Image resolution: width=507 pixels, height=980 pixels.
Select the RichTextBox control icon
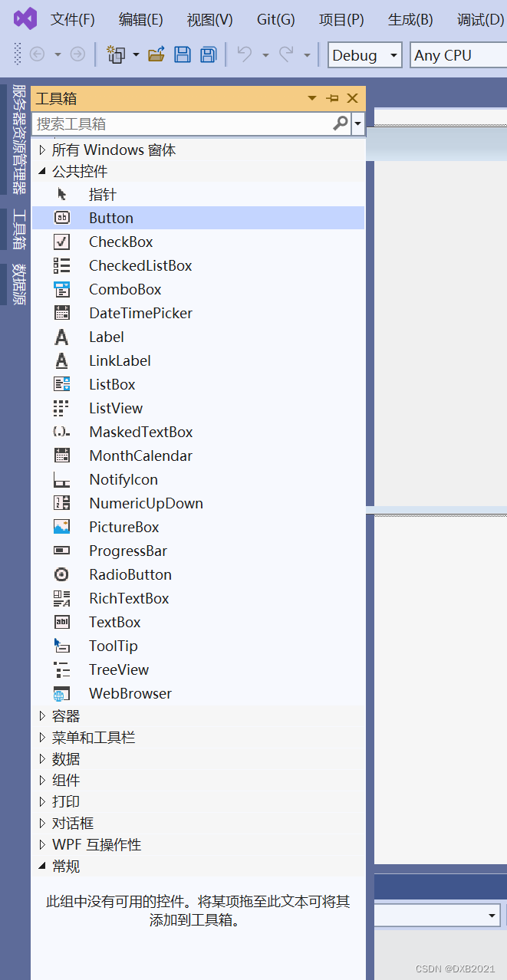[62, 598]
